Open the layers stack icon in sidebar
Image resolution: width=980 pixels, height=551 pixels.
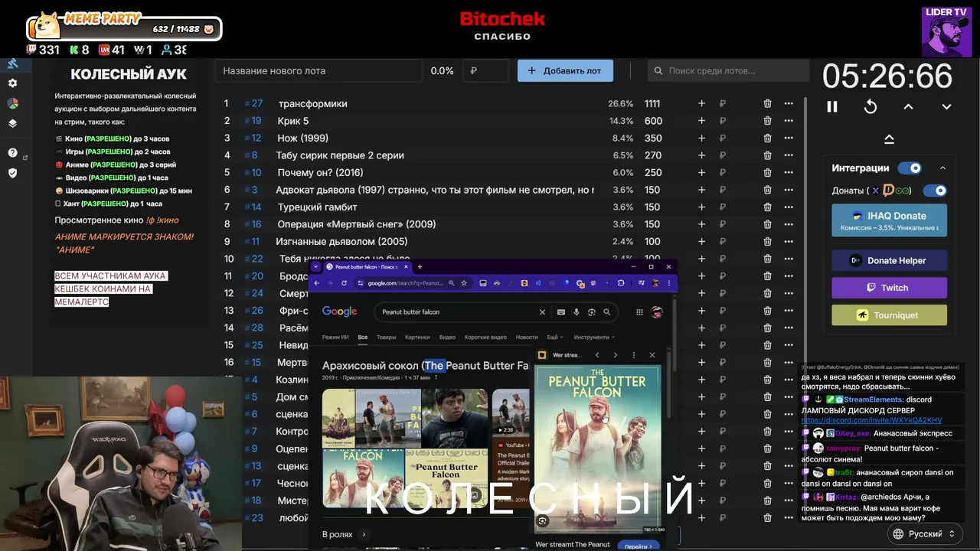[x=12, y=123]
